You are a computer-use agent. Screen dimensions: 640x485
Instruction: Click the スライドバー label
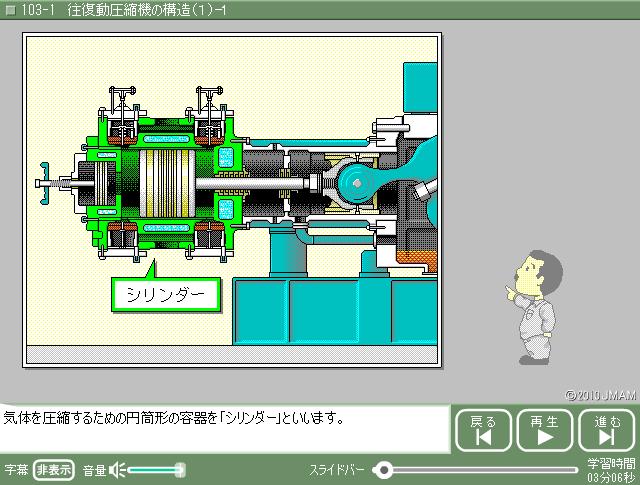337,470
